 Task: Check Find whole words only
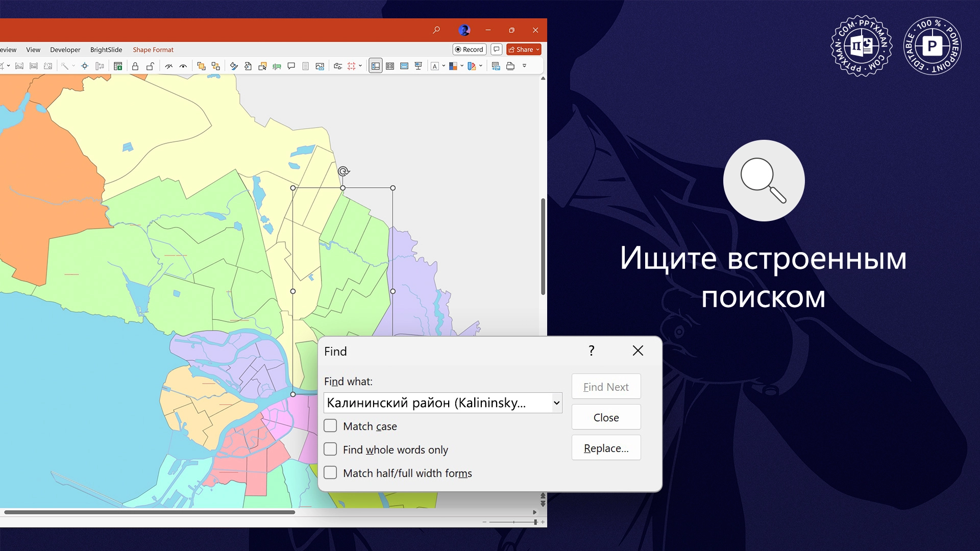(331, 449)
